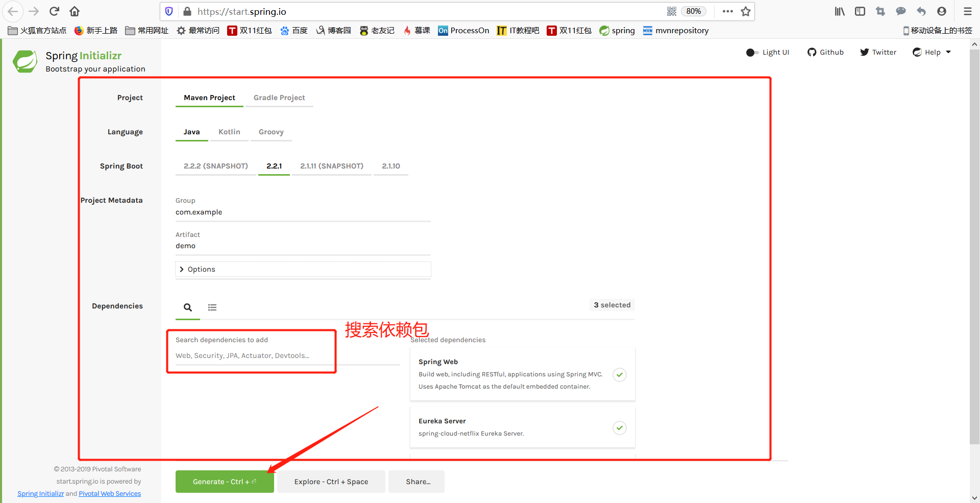Bookmark this page with star icon
Screen dimensions: 980x503
tap(746, 11)
